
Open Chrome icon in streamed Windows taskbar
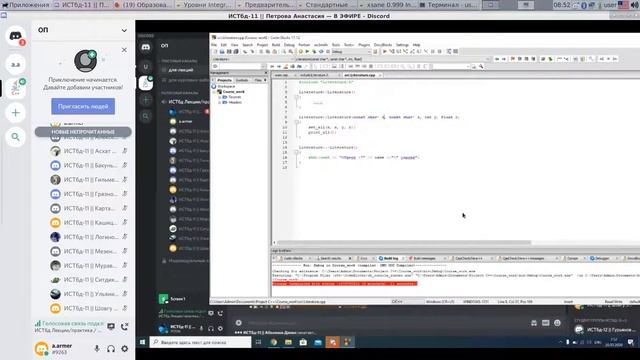coord(274,342)
